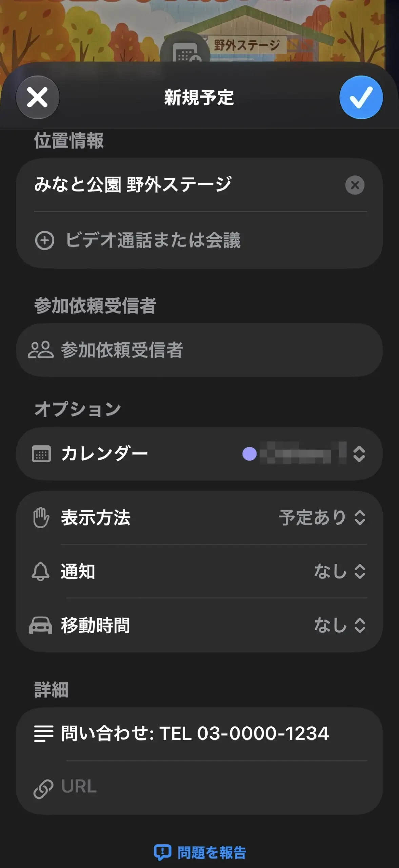The height and width of the screenshot is (868, 399).
Task: Tap the purple calendar color dot
Action: (x=250, y=454)
